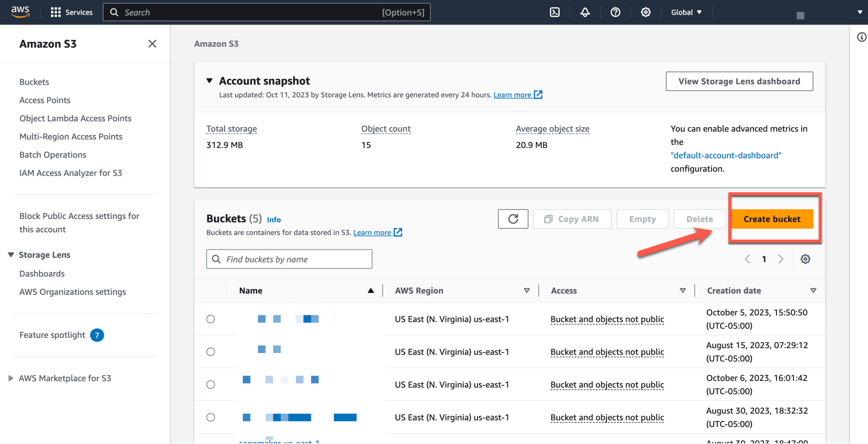Select bucket created October 5, 2023
The image size is (868, 444).
(211, 319)
